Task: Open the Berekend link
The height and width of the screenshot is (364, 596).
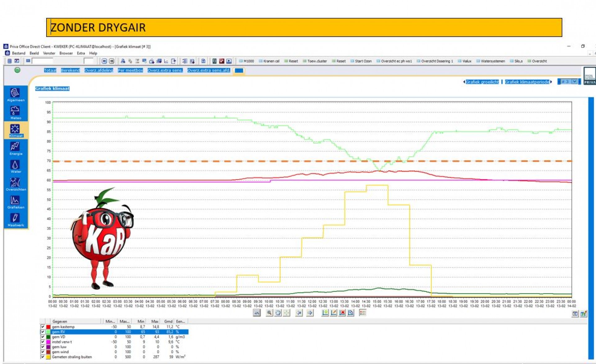Action: click(x=70, y=70)
